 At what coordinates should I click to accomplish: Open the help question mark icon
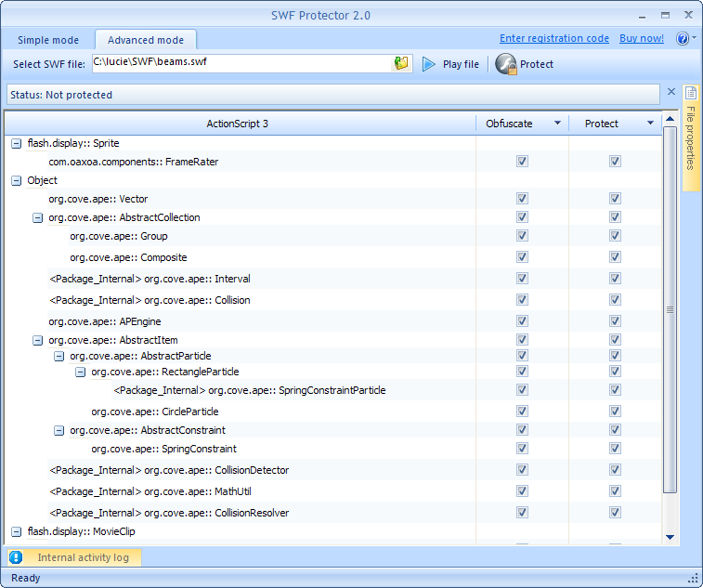[683, 39]
